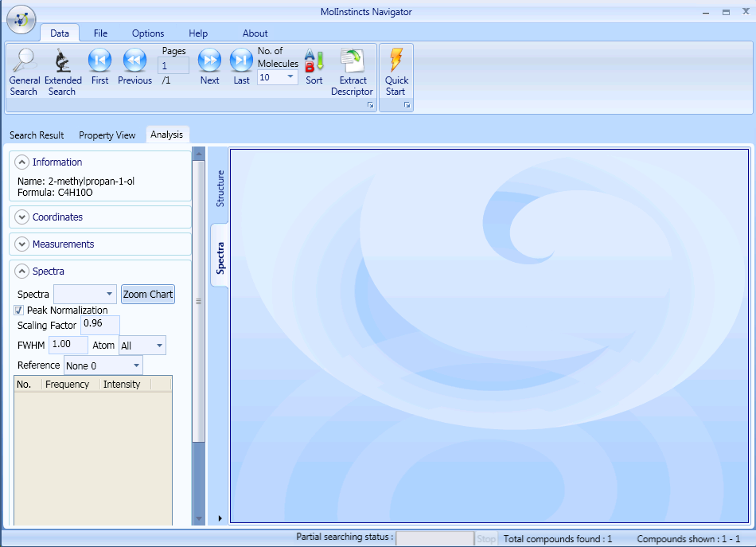Select the vertical Structure tab
Screen dimensions: 756x547
click(220, 188)
